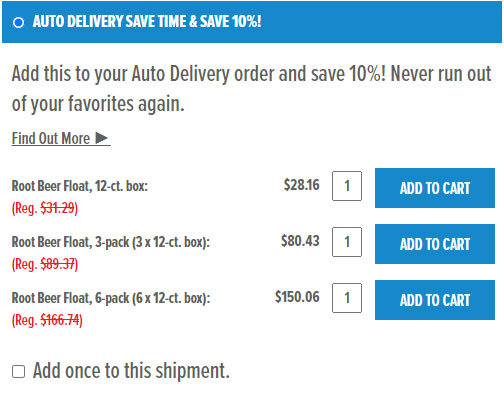
Task: Add the 12-ct. box to cart
Action: click(x=435, y=188)
